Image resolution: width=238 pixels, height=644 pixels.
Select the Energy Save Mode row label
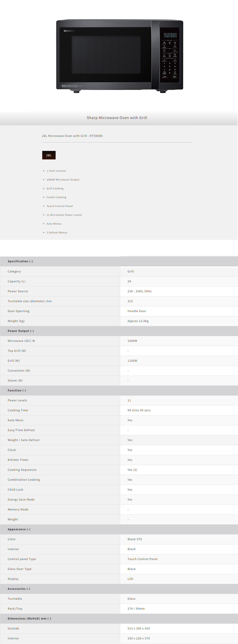click(21, 499)
